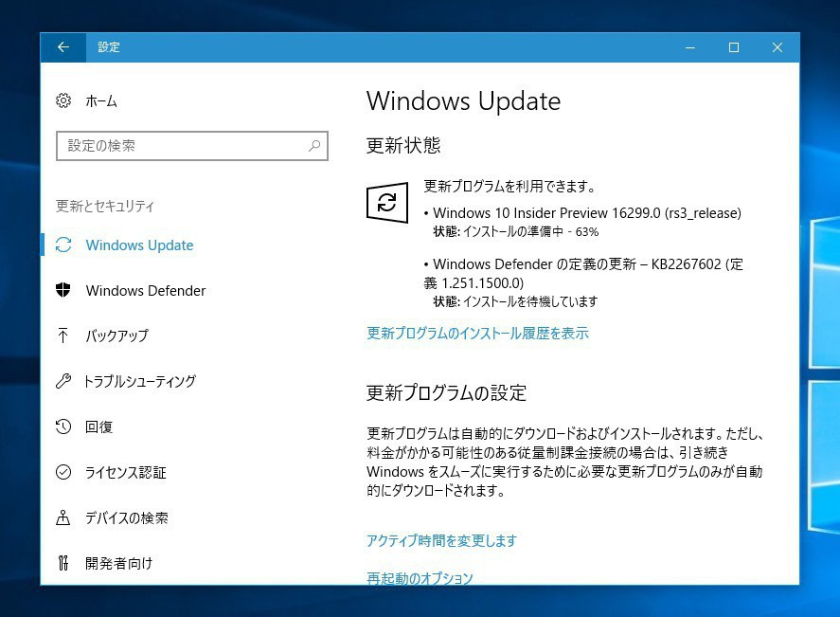Open Windows Update sidebar label
The height and width of the screenshot is (617, 840).
(x=140, y=245)
